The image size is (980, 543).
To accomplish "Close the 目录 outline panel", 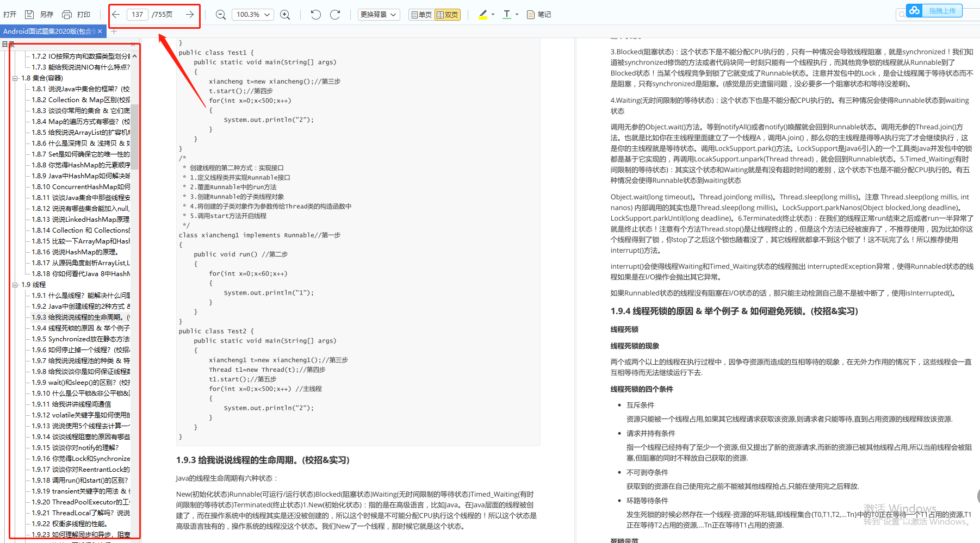I will coord(133,44).
